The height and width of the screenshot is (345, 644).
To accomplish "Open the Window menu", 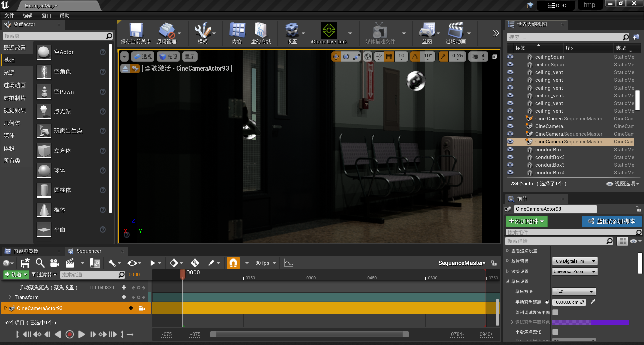I will point(46,16).
